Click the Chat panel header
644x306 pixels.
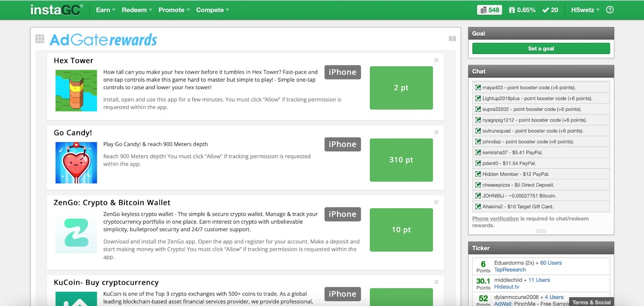pyautogui.click(x=541, y=71)
